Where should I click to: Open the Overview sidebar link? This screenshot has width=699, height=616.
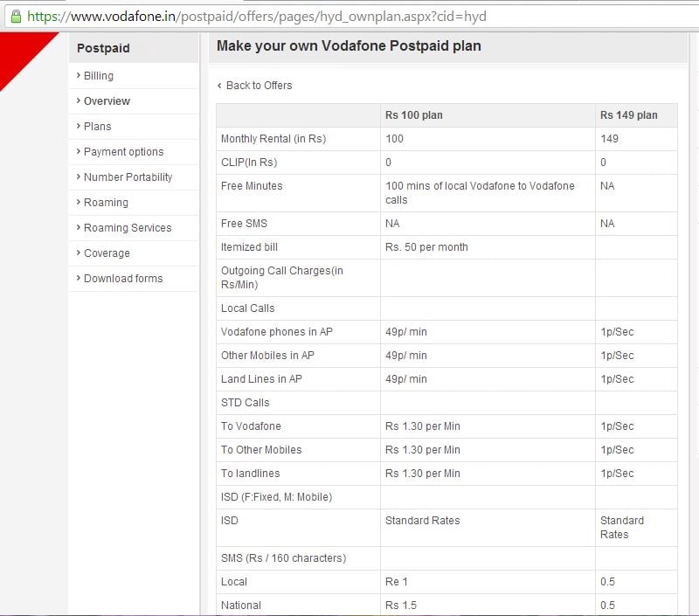[x=107, y=101]
